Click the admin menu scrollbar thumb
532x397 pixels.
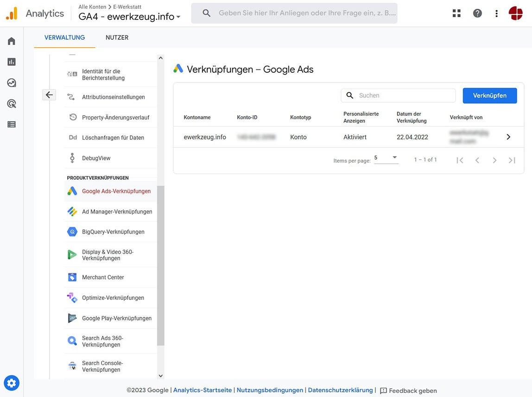[161, 265]
